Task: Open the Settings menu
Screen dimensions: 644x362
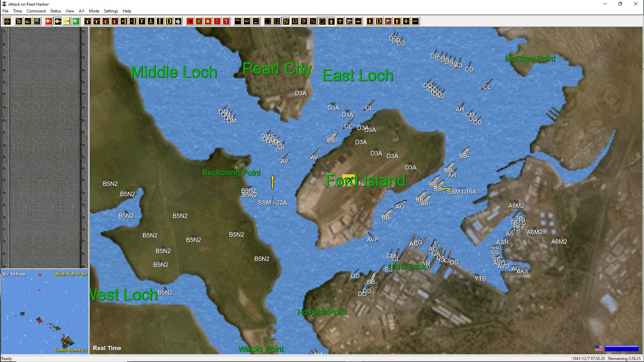Action: (111, 11)
